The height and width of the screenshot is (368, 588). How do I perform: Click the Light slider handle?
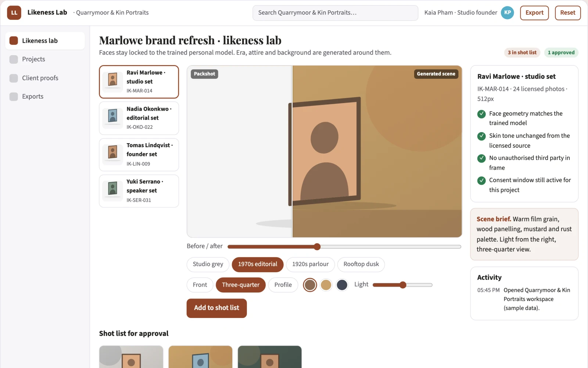[403, 285]
